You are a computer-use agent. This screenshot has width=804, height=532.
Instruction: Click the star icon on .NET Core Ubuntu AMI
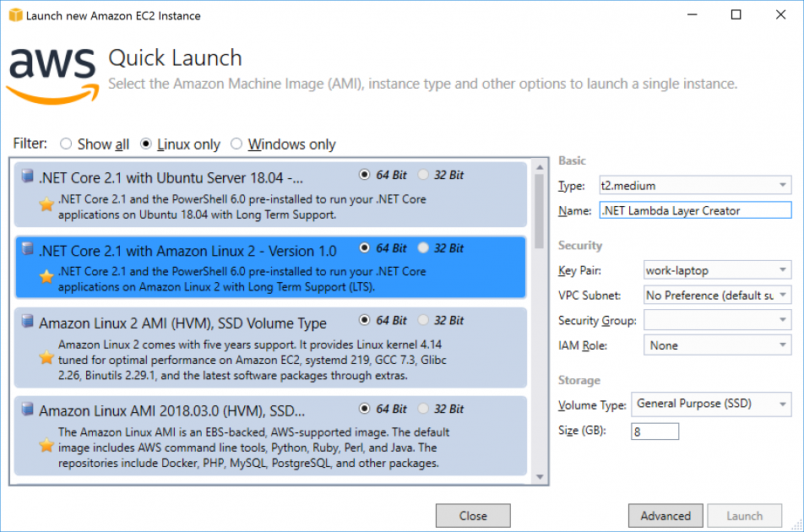46,205
